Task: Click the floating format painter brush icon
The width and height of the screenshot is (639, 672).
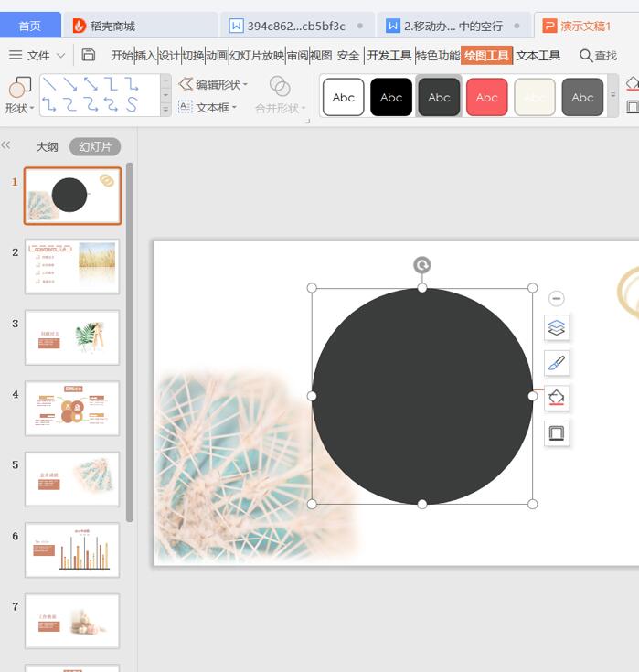Action: [x=557, y=363]
